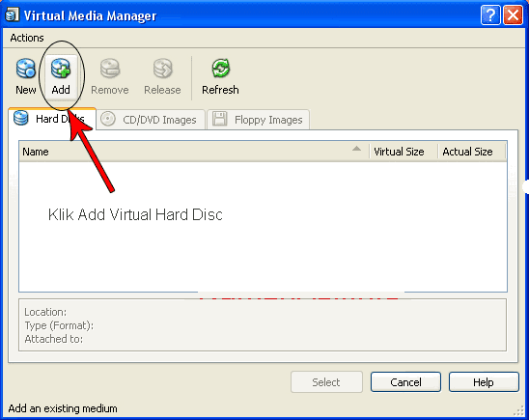Switch to the Floppy Images tab
Screen dimensions: 529x420
(x=259, y=120)
